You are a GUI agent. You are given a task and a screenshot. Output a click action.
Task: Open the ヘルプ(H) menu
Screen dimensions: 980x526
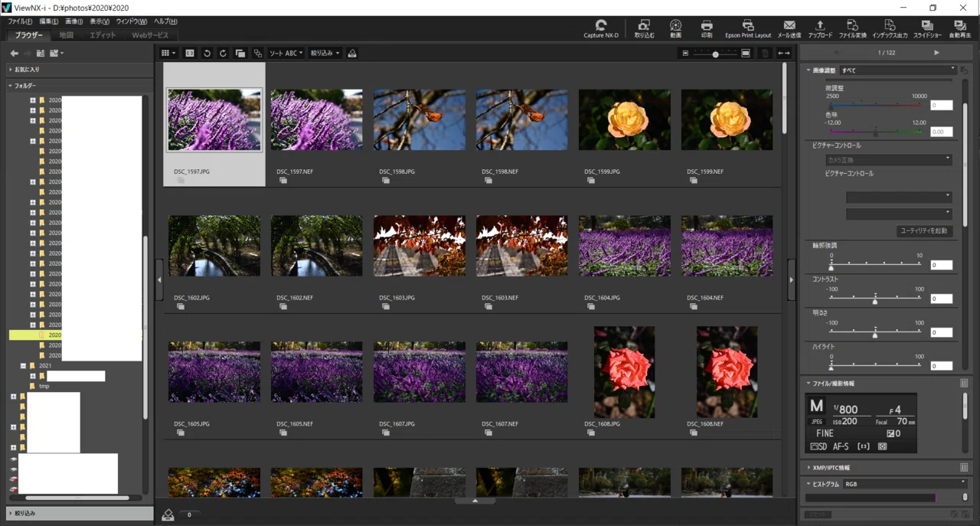(165, 21)
